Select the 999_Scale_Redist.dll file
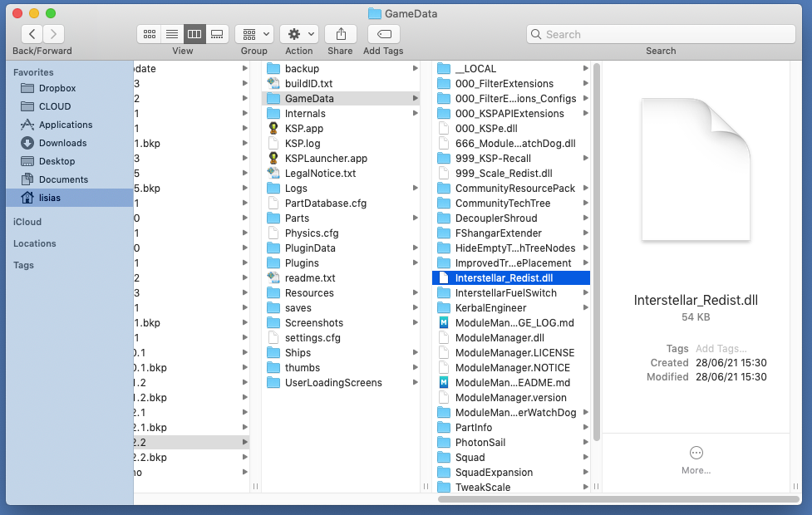This screenshot has height=515, width=812. point(510,174)
